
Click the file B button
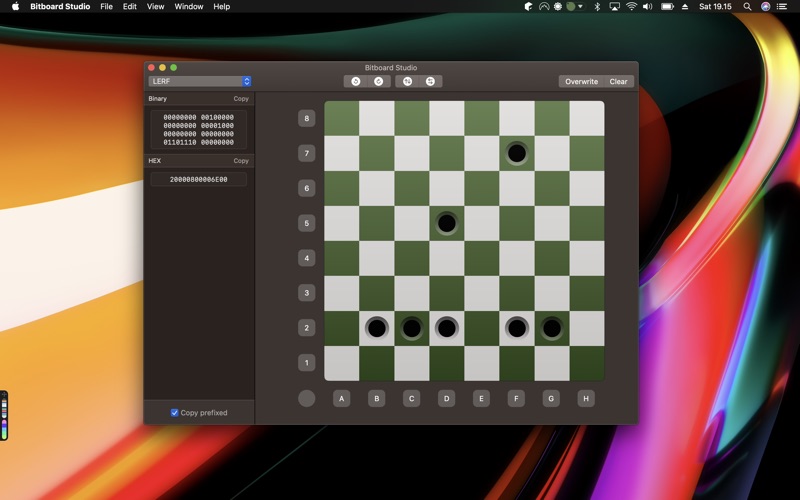tap(377, 398)
